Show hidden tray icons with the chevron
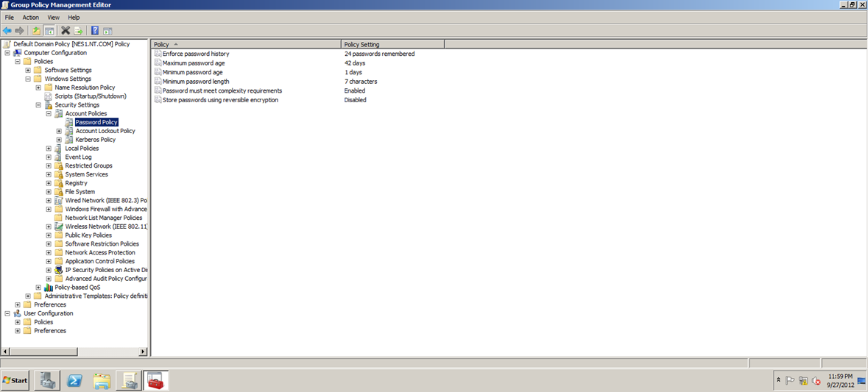Screen dimensions: 868x392 click(x=780, y=380)
